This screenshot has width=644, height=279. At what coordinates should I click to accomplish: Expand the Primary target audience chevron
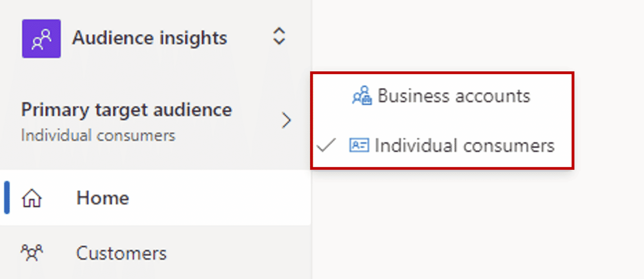286,121
